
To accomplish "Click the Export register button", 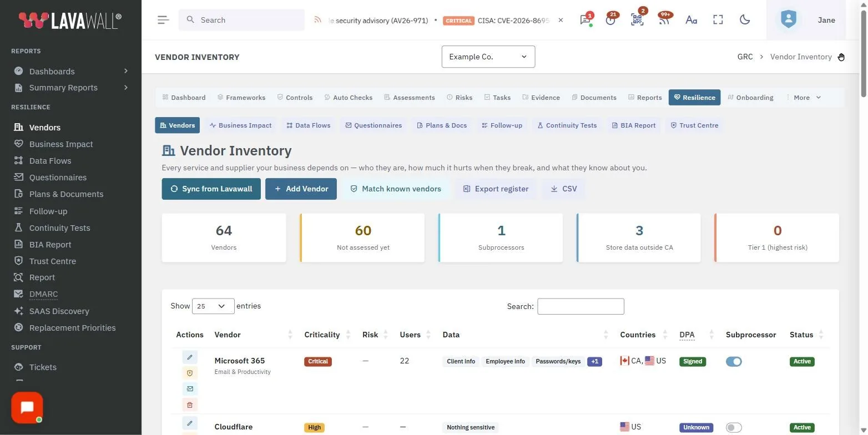I will [496, 189].
